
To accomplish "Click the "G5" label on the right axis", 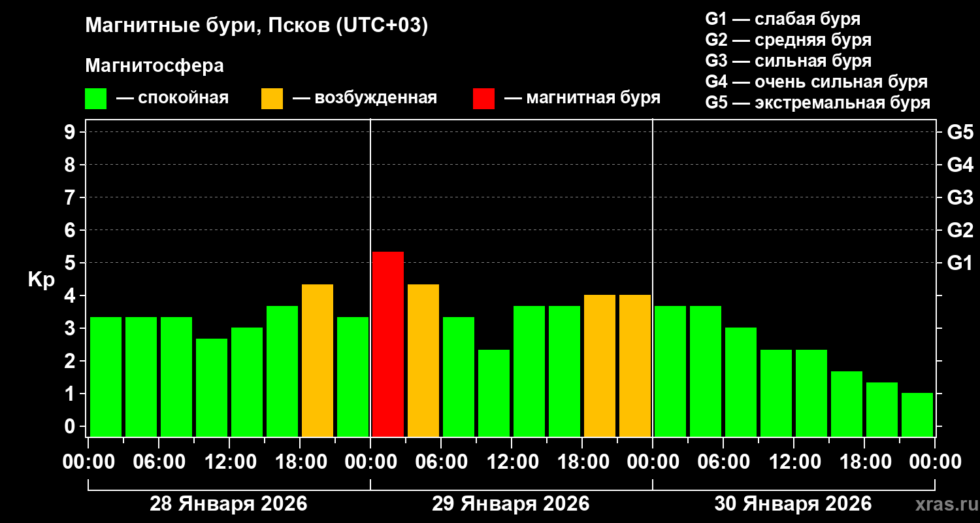I will [960, 132].
